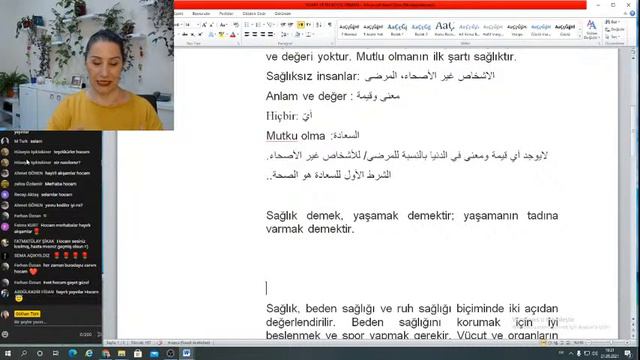Open the Windows Start menu
The height and width of the screenshot is (360, 640).
[7, 353]
